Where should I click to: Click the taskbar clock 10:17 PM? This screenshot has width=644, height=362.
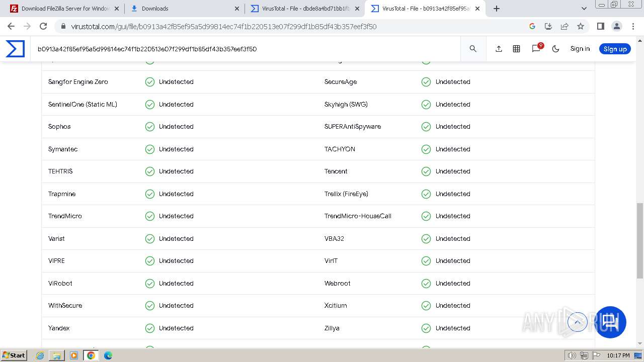pos(618,355)
